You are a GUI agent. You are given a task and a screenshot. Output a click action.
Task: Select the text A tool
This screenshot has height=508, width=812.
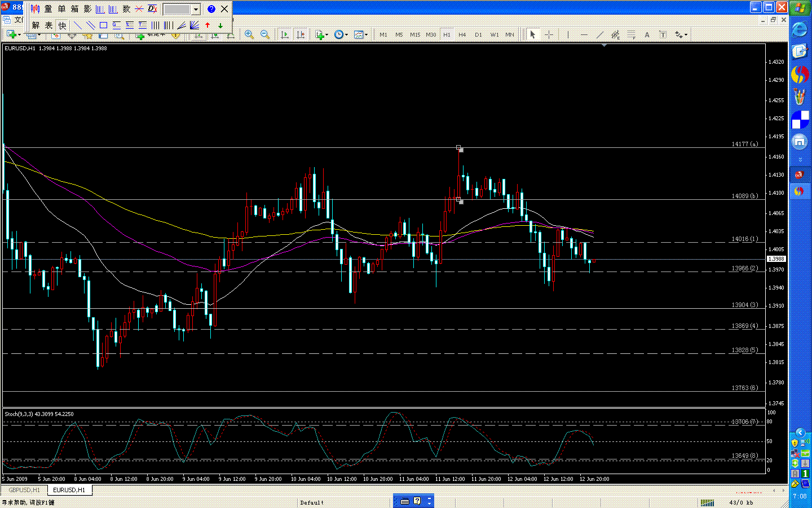[x=647, y=34]
